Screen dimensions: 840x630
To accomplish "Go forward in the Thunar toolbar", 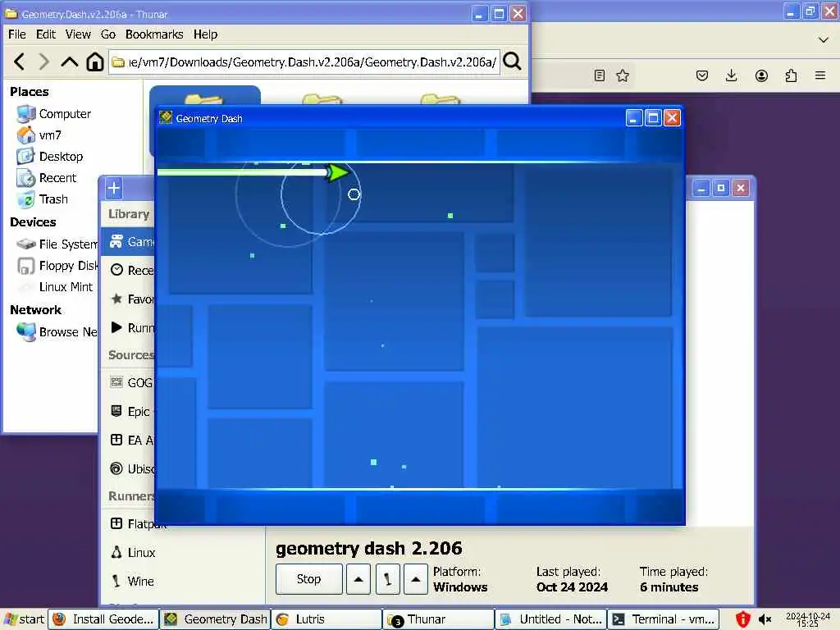I will click(44, 62).
